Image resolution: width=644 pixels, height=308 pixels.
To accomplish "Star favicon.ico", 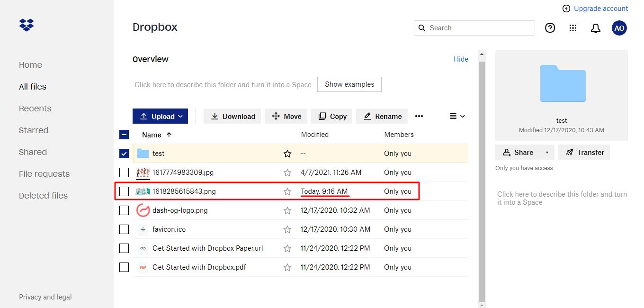I will click(287, 229).
